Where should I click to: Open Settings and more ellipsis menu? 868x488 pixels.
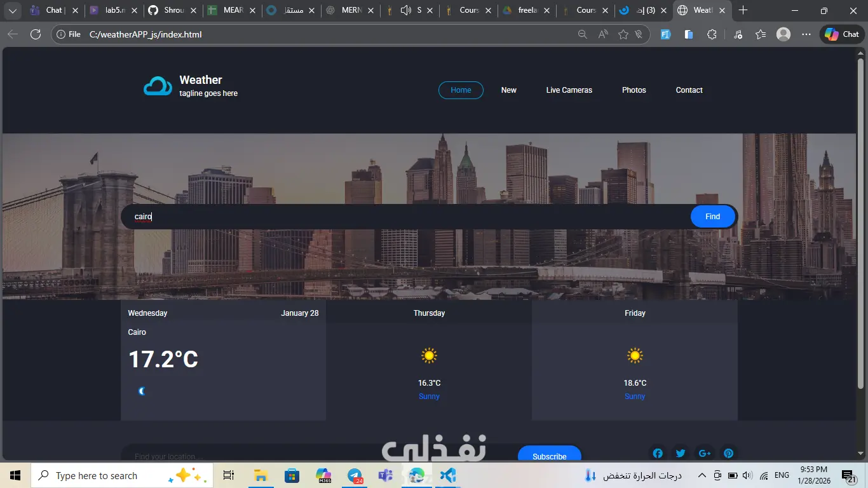point(806,34)
